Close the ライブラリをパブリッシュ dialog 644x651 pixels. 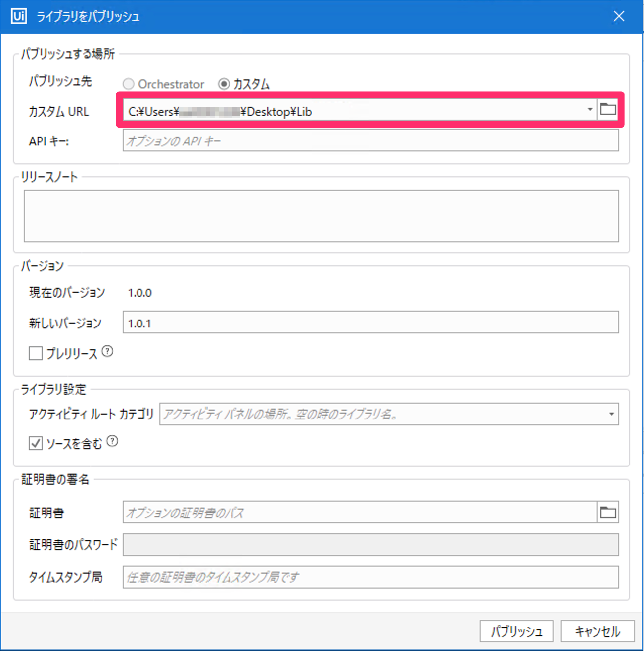[619, 16]
